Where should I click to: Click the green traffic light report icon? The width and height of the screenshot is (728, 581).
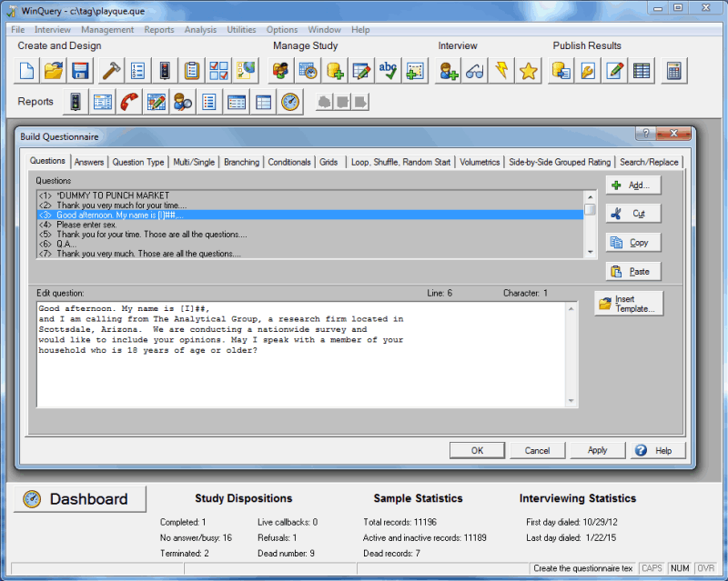click(x=76, y=102)
